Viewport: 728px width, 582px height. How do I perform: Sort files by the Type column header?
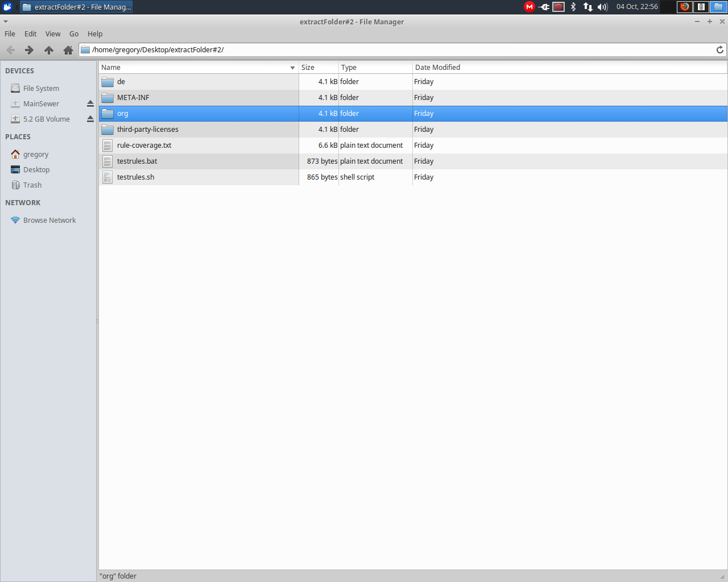(x=375, y=68)
